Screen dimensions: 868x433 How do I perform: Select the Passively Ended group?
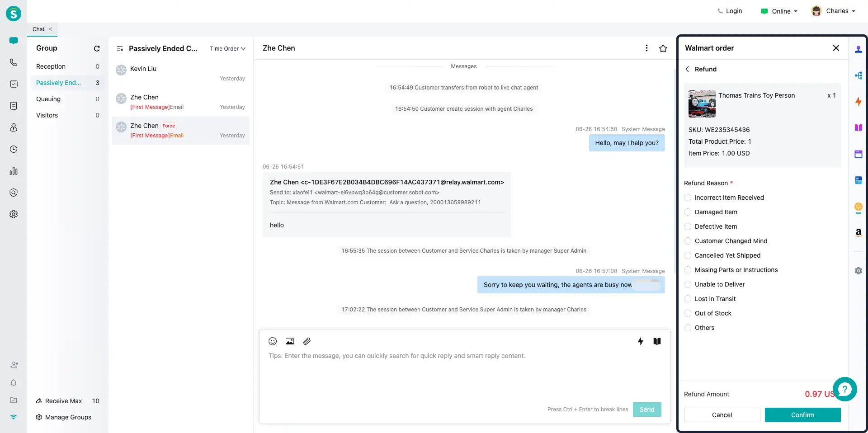coord(68,83)
